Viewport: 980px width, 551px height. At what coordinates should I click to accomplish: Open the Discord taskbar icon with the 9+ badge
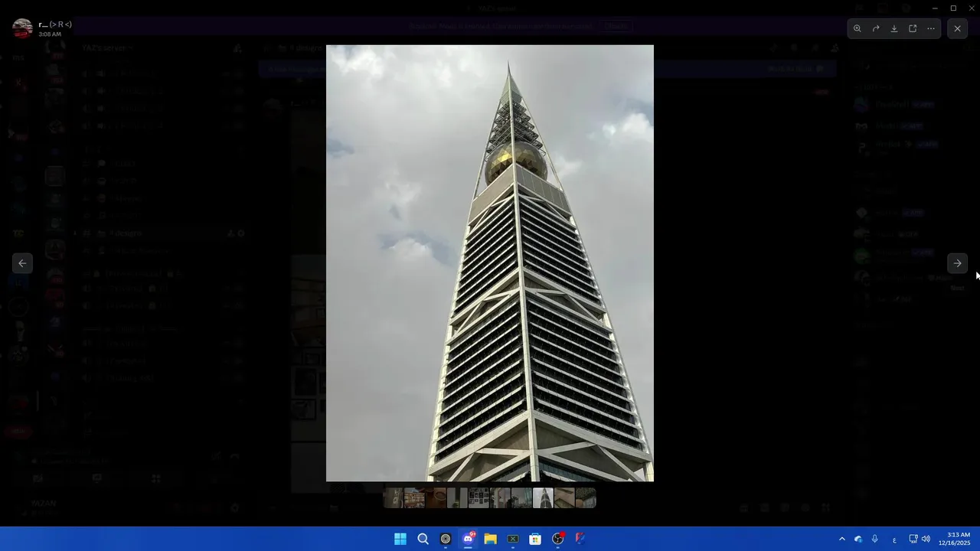[468, 539]
